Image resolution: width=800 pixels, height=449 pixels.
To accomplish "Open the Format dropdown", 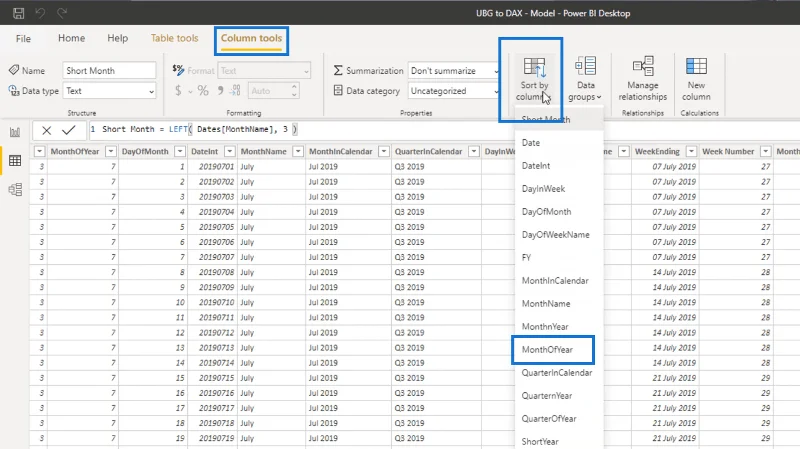I will [x=264, y=70].
